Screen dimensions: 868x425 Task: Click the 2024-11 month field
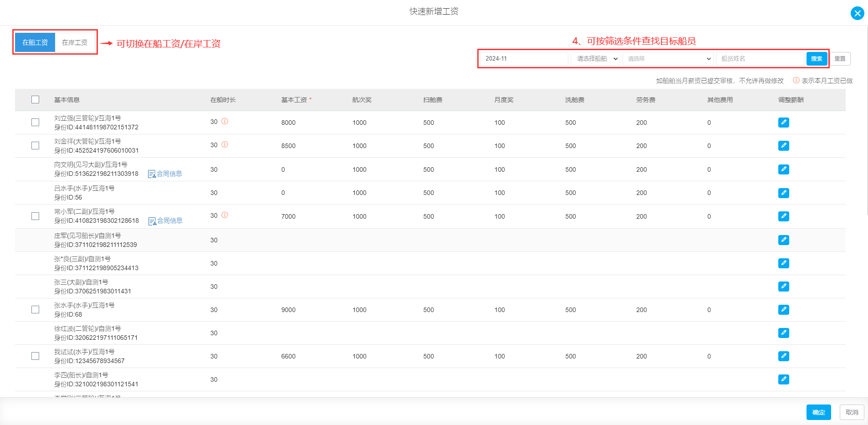coord(524,59)
